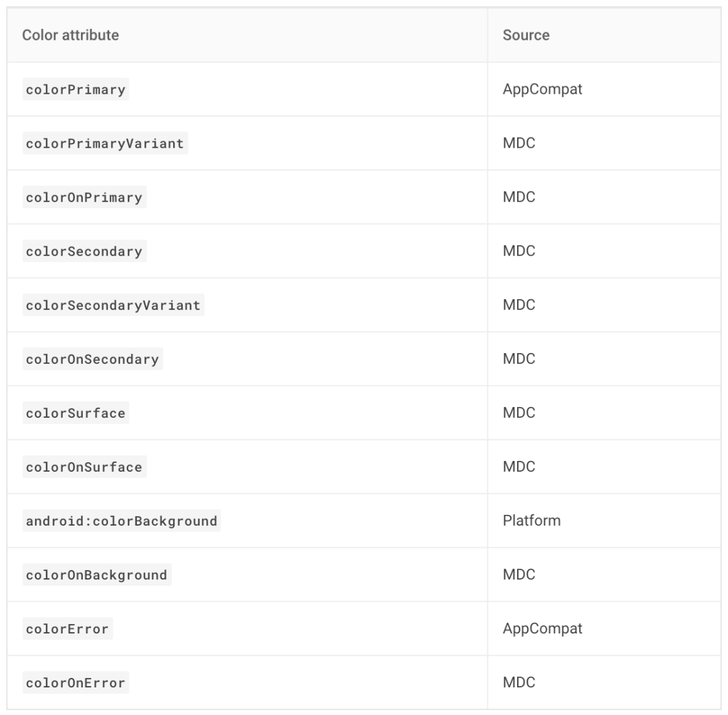The width and height of the screenshot is (728, 715).
Task: Click the android:colorBackground attribute text
Action: click(x=121, y=521)
